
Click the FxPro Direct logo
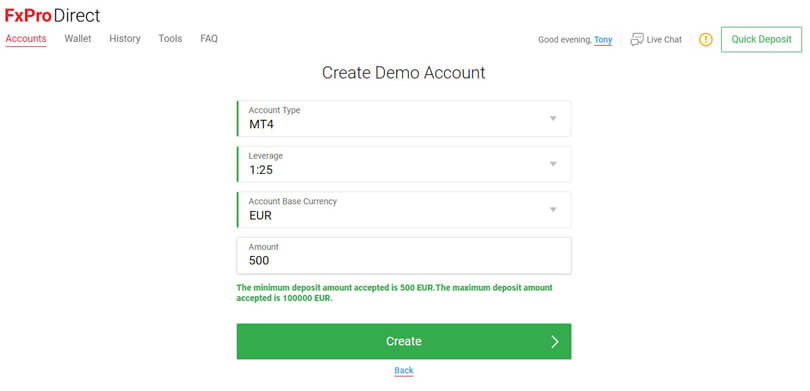pyautogui.click(x=52, y=15)
